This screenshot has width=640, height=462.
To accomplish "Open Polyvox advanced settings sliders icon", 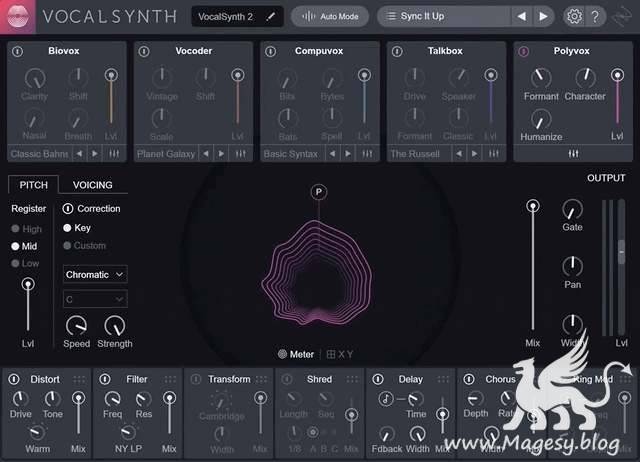I will click(x=573, y=154).
